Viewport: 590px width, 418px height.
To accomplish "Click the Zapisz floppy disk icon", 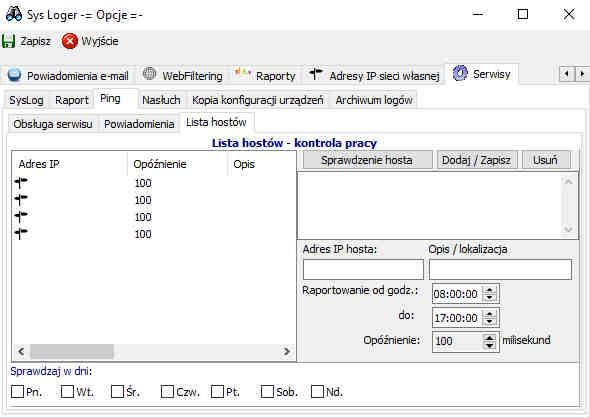I will 8,41.
